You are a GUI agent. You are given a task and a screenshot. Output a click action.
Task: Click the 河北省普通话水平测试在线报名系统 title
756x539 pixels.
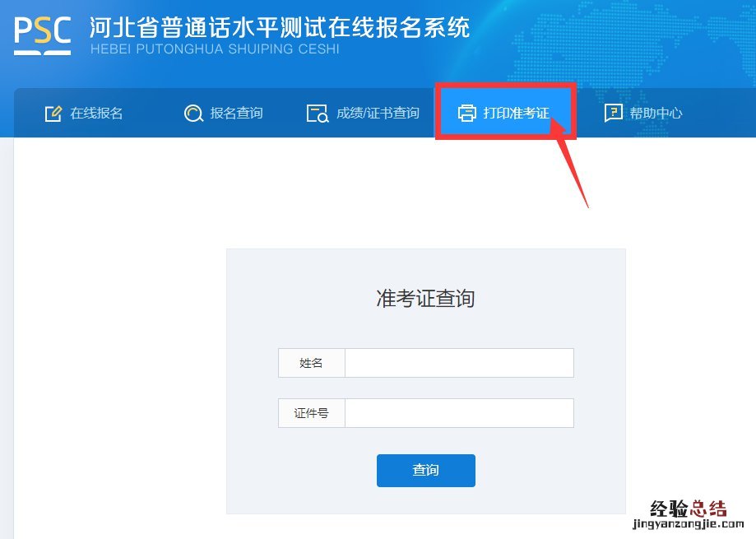(x=280, y=27)
